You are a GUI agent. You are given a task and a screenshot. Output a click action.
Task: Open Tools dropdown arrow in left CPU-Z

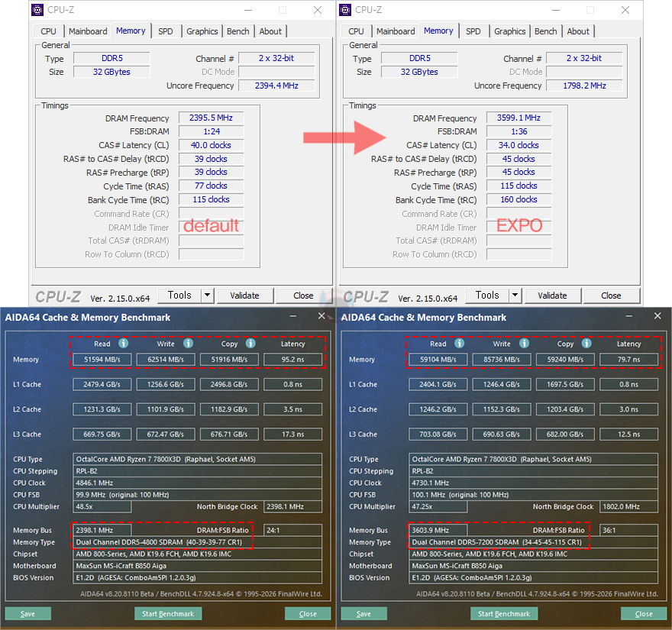pyautogui.click(x=208, y=295)
